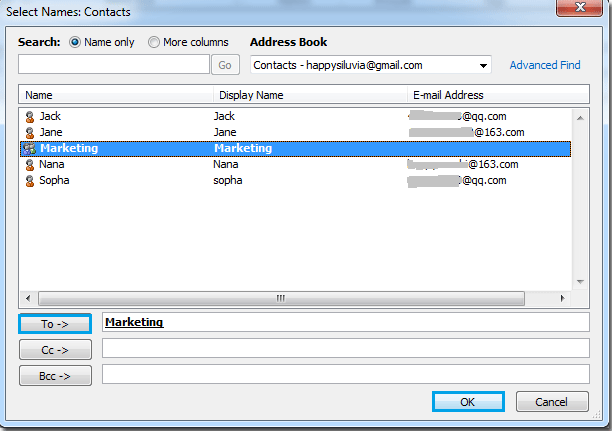The width and height of the screenshot is (612, 431).
Task: Open the Advanced Find link
Action: point(545,65)
